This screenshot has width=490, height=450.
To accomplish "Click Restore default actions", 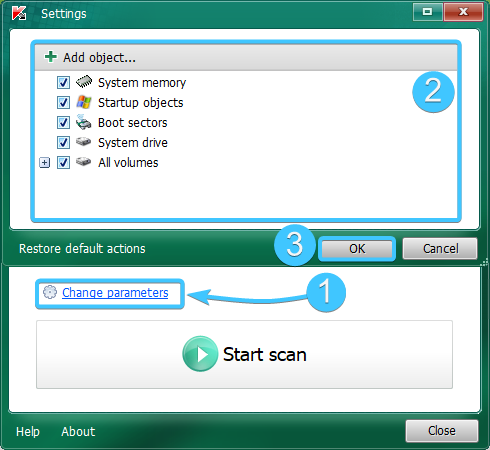I will (82, 249).
